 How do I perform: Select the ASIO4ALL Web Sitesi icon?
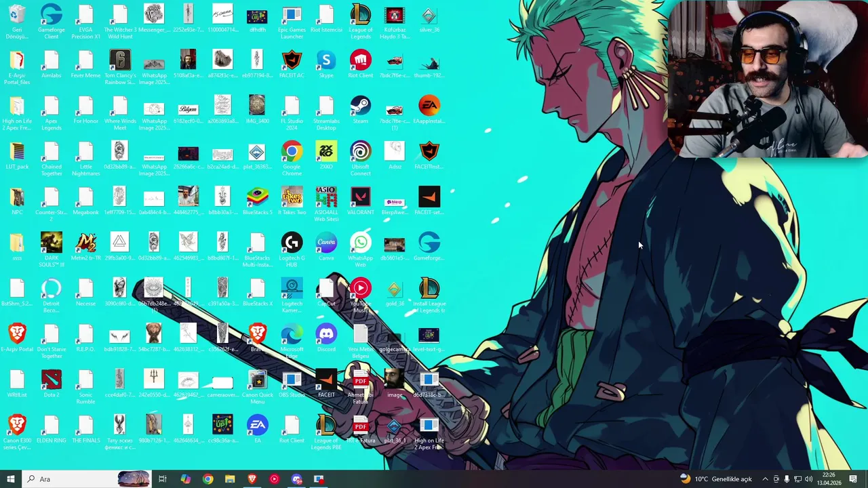(326, 204)
